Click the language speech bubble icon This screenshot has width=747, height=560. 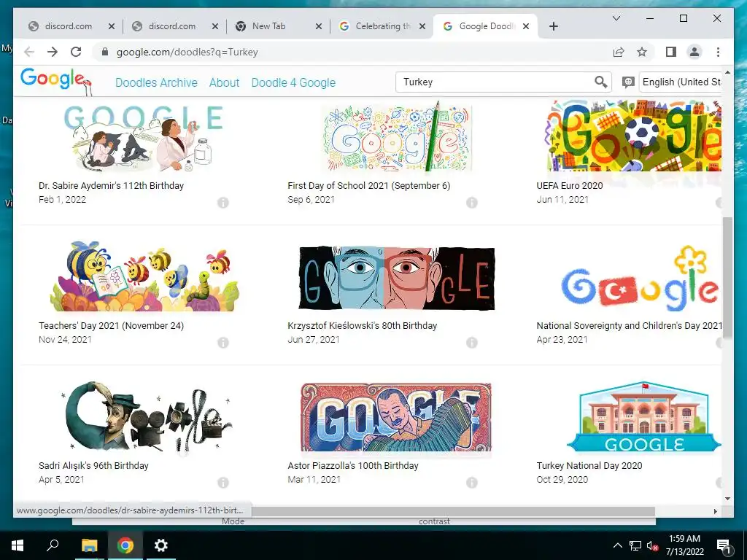(x=628, y=82)
